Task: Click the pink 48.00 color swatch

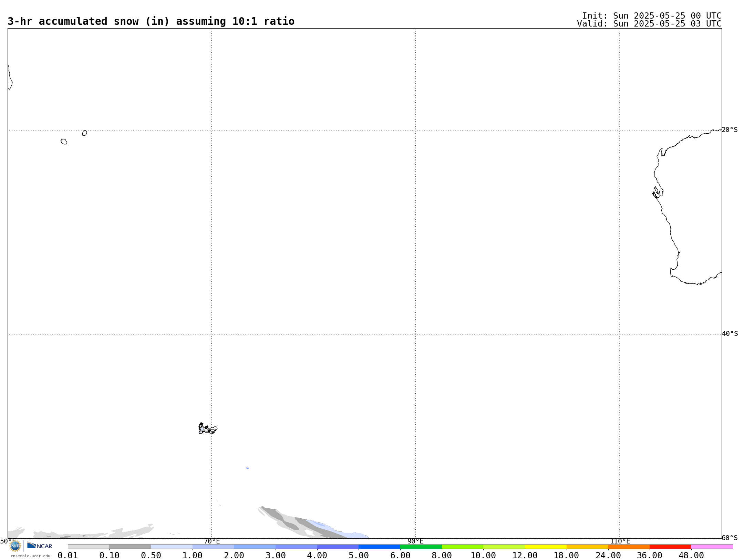Action: (712, 547)
